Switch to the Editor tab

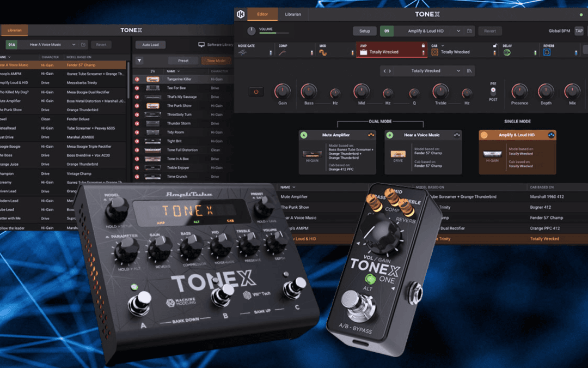(x=262, y=14)
